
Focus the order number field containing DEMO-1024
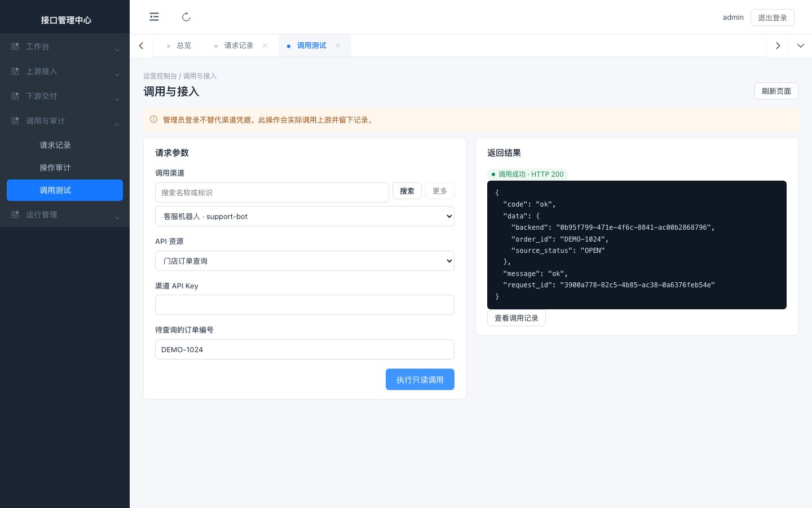click(304, 349)
